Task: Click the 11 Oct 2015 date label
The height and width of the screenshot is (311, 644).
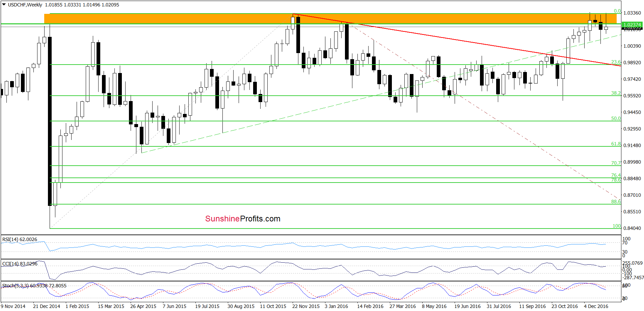Action: 273,306
